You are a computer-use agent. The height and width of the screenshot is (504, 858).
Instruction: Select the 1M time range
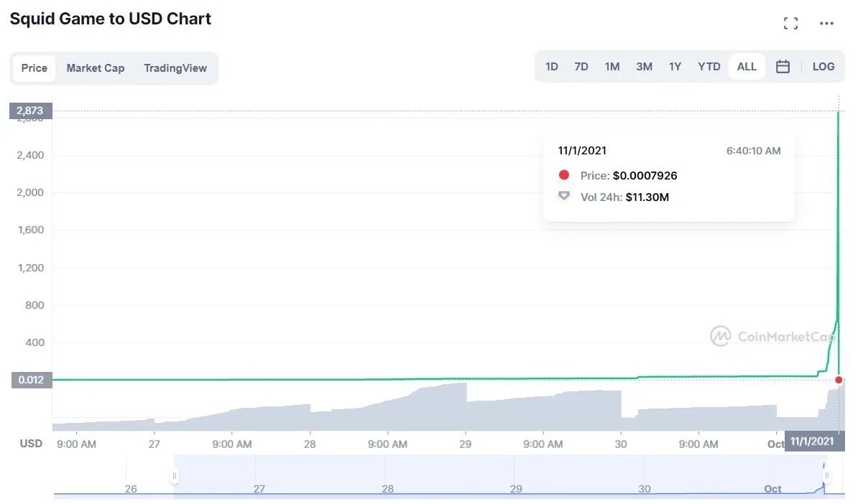(612, 67)
